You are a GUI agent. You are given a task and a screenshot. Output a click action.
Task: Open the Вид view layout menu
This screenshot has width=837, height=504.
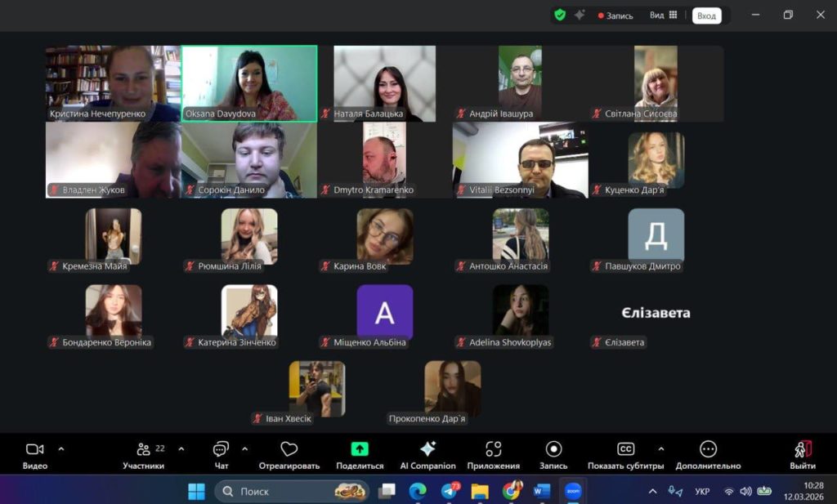663,15
